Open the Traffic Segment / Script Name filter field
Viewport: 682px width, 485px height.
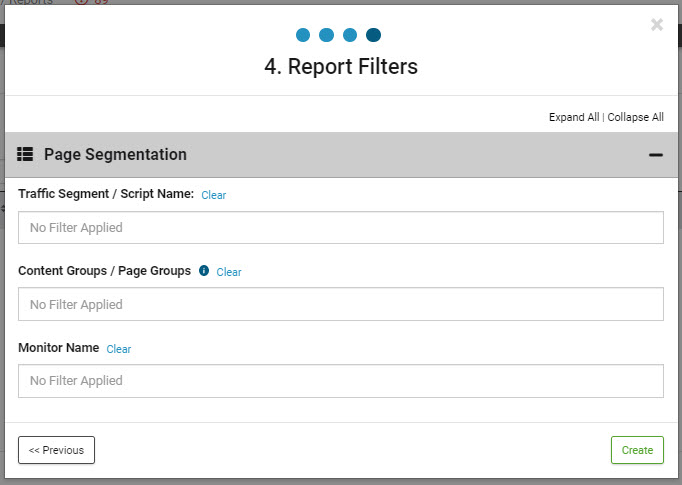[x=340, y=228]
